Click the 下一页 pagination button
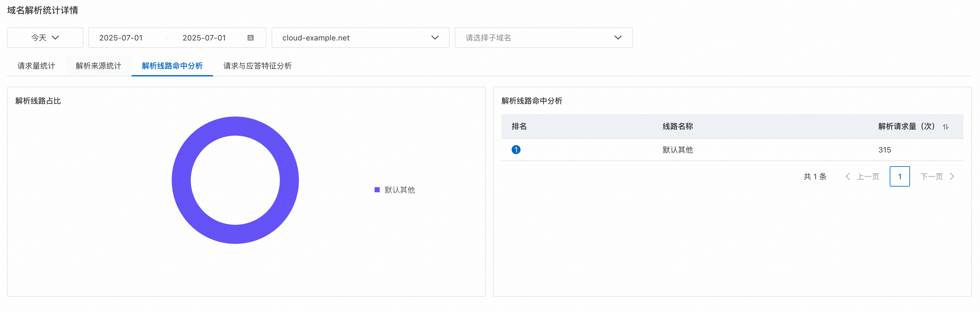This screenshot has width=980, height=312. pyautogui.click(x=931, y=176)
